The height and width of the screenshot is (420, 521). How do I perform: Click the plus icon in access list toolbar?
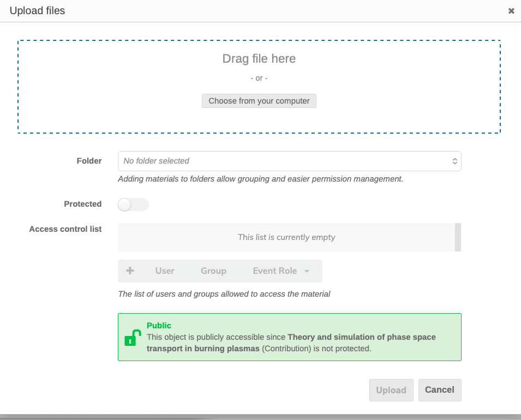click(x=130, y=271)
